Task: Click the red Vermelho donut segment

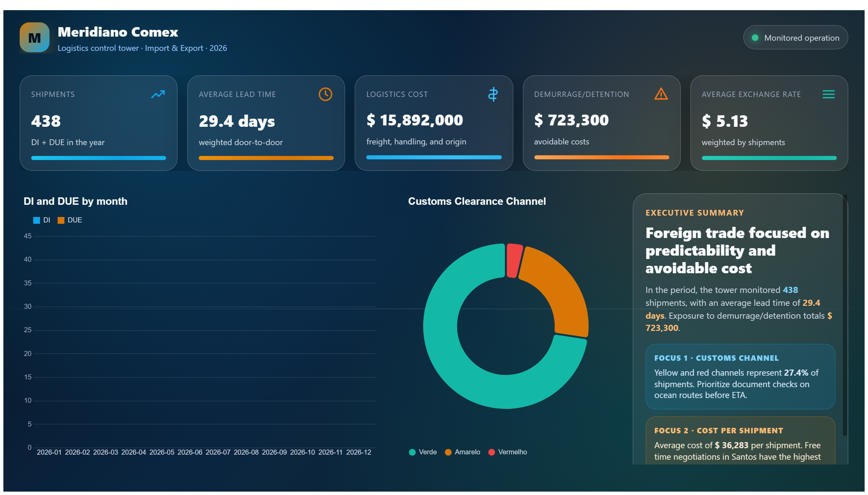Action: click(x=513, y=260)
